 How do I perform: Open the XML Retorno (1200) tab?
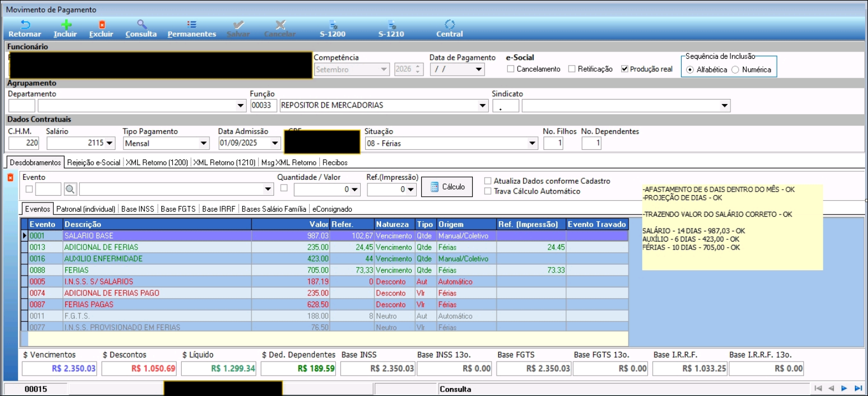(157, 162)
